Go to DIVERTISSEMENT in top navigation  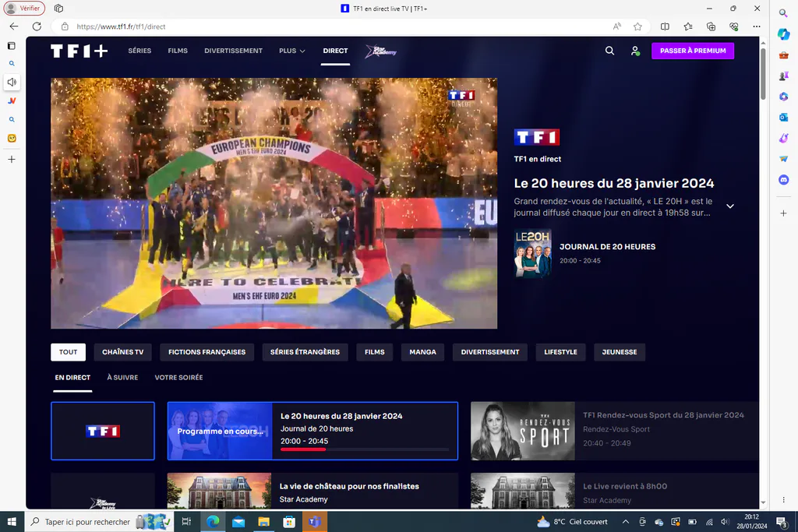234,51
